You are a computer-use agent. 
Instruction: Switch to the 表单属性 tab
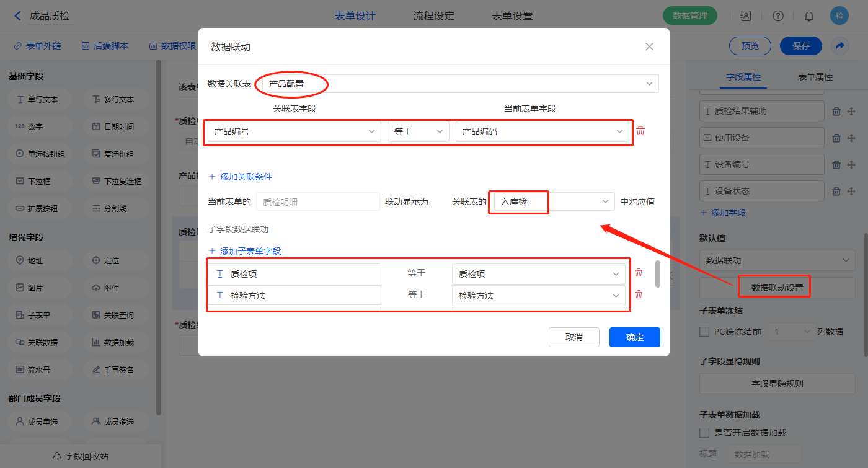815,77
